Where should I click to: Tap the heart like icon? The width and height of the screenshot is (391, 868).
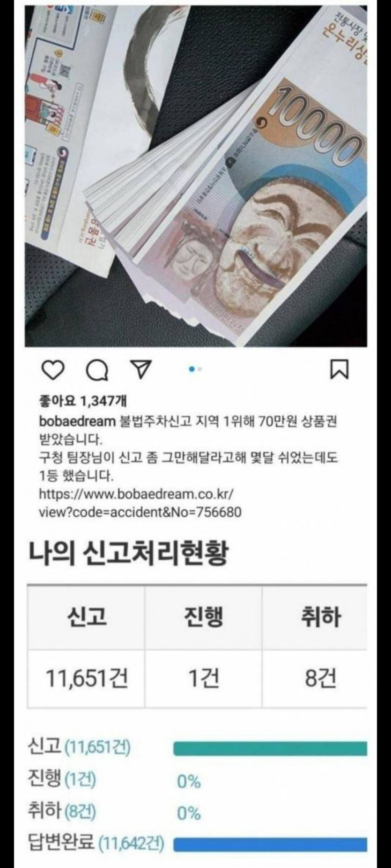tap(53, 369)
